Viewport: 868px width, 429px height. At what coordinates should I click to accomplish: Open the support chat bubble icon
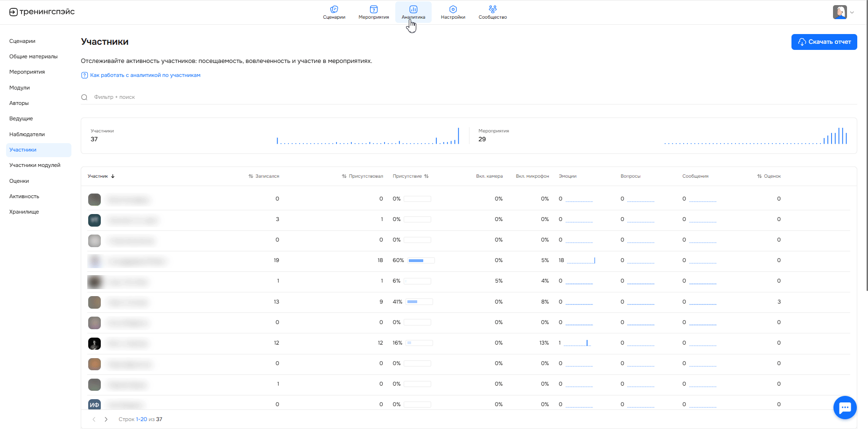click(845, 408)
